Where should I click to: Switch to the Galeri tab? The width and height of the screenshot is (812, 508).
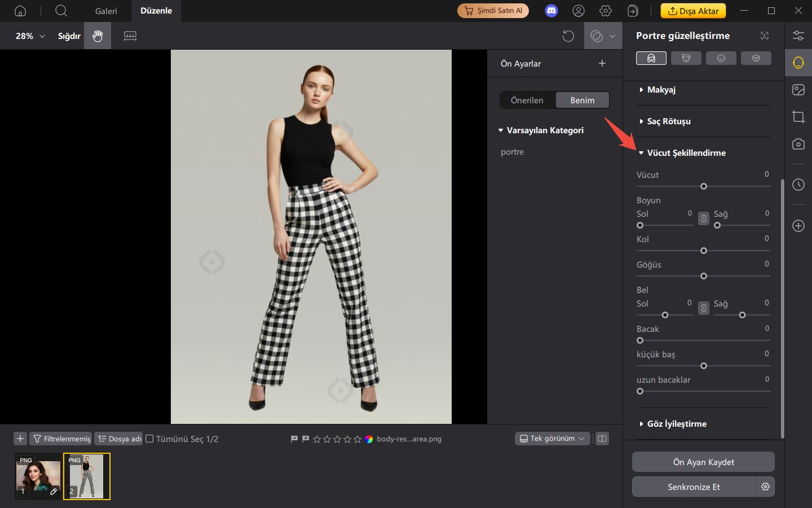[106, 11]
